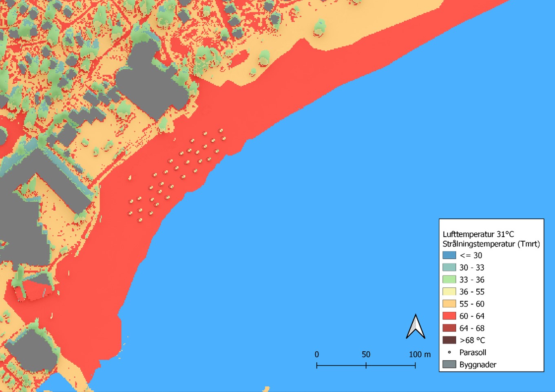Click the 'Parasoll' legend label text
This screenshot has width=555, height=392.
[473, 352]
